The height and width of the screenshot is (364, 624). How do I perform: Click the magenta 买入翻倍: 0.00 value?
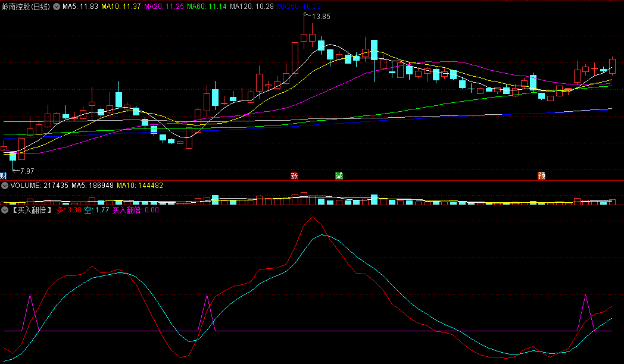point(136,210)
